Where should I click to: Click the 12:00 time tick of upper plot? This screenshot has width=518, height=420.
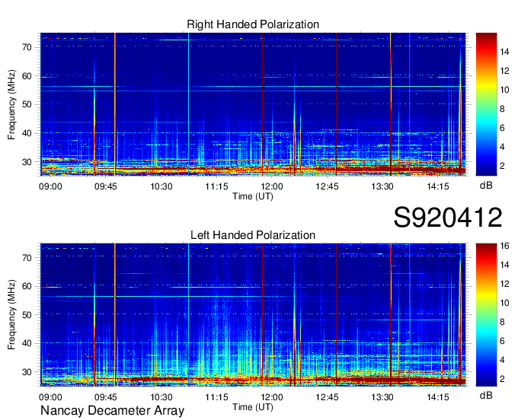point(272,186)
